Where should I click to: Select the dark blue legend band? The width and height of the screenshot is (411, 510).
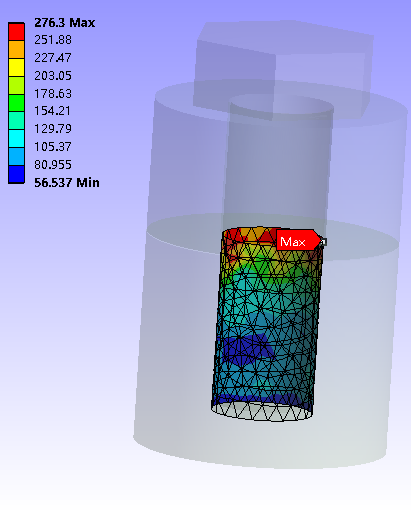pos(16,174)
